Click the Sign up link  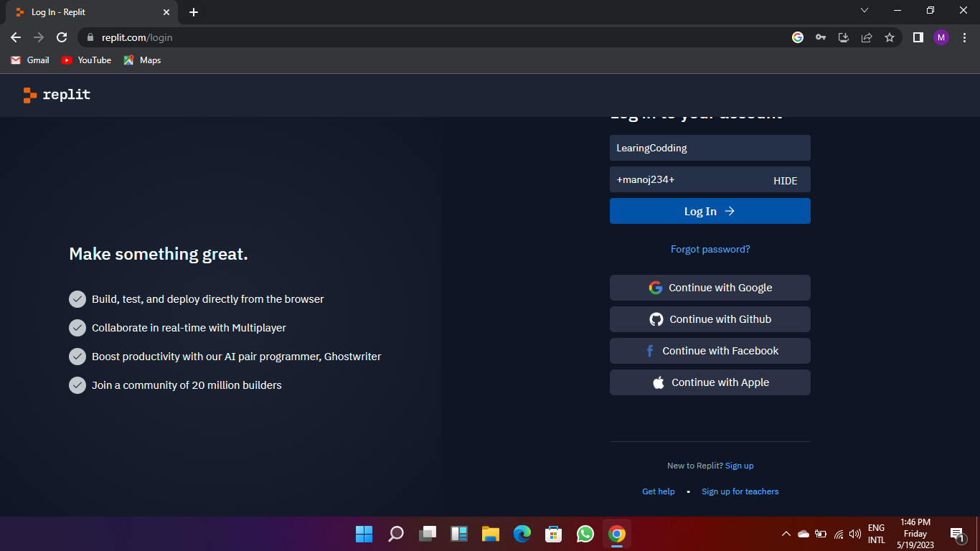click(x=740, y=466)
